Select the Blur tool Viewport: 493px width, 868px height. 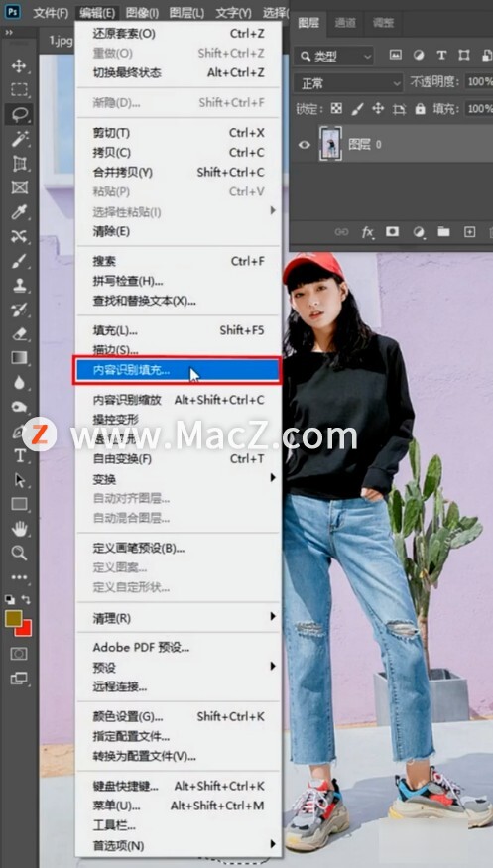pos(19,383)
